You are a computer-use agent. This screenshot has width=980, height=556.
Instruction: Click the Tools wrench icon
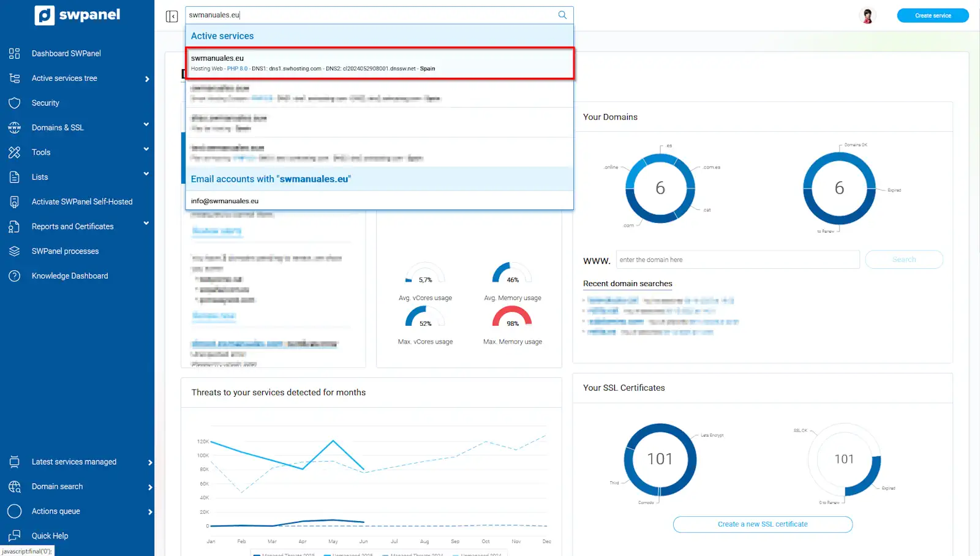pyautogui.click(x=15, y=152)
